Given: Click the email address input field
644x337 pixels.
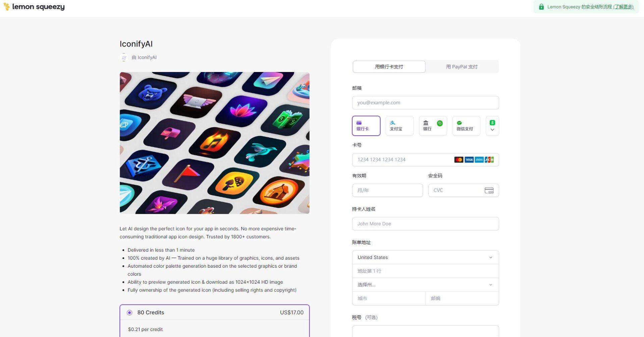Looking at the screenshot, I should tap(425, 103).
